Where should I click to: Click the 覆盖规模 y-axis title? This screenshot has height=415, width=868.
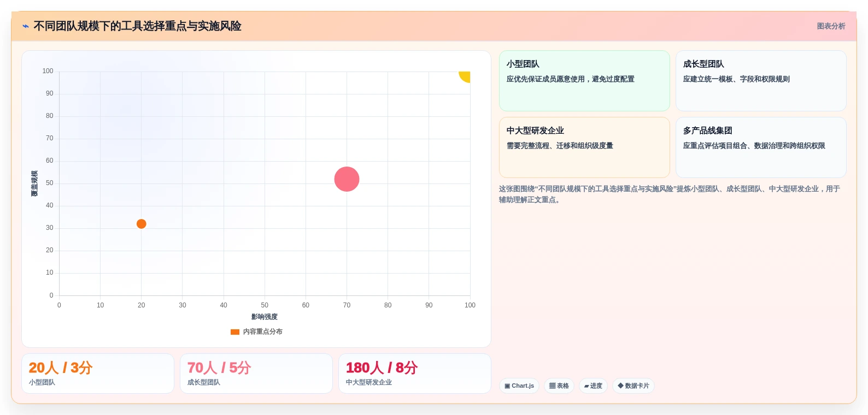(34, 183)
